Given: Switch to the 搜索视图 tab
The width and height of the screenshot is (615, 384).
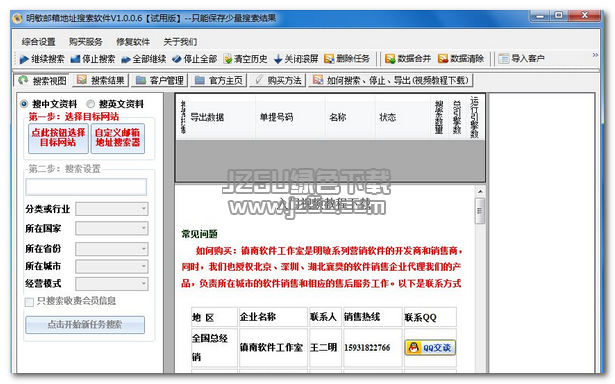Looking at the screenshot, I should 42,81.
